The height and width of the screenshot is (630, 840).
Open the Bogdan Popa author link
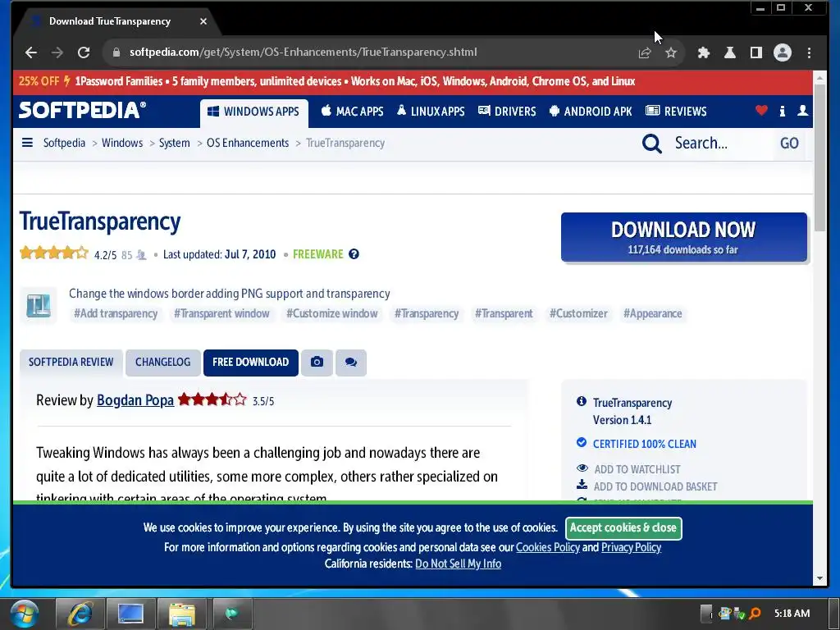(x=135, y=400)
